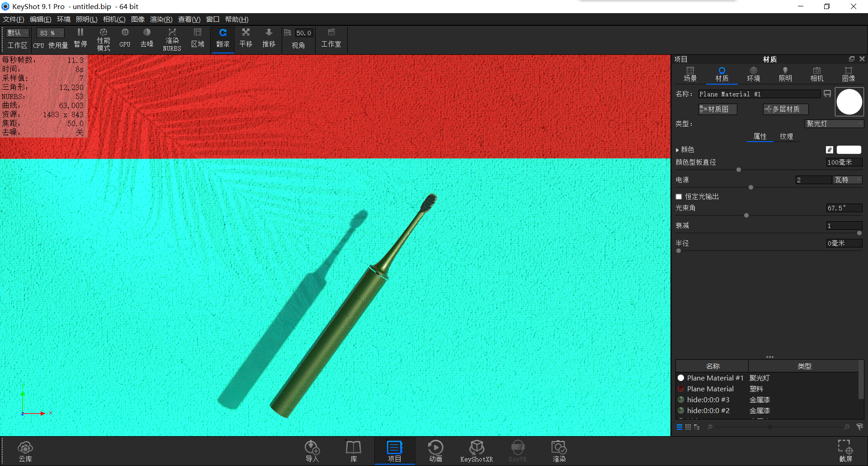The width and height of the screenshot is (868, 466).
Task: Activate the 去噪 (Denoise) toolbar icon
Action: click(x=146, y=39)
